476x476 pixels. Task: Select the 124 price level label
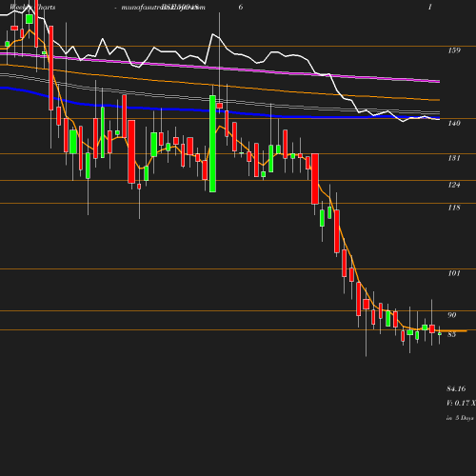click(x=454, y=185)
